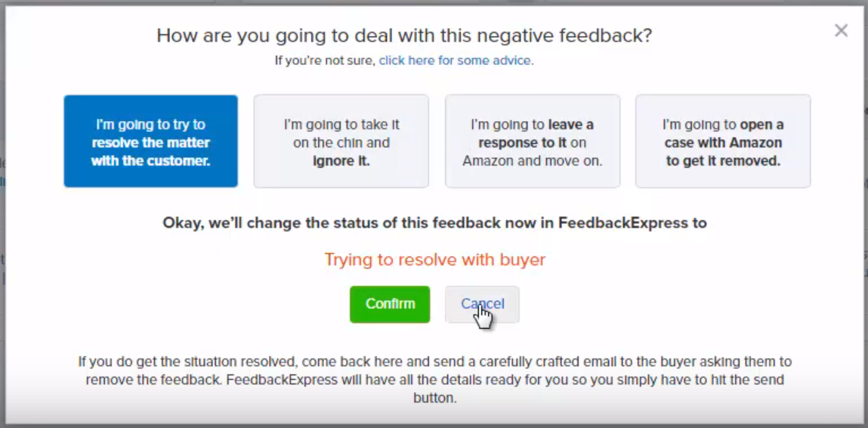Pick the "leave a response" option card

click(532, 141)
